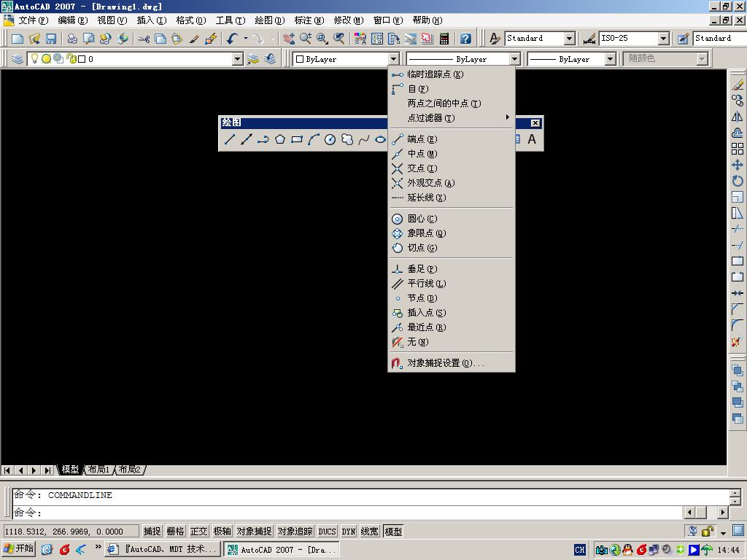
Task: Click the CH language indicator in taskbar
Action: [x=579, y=550]
